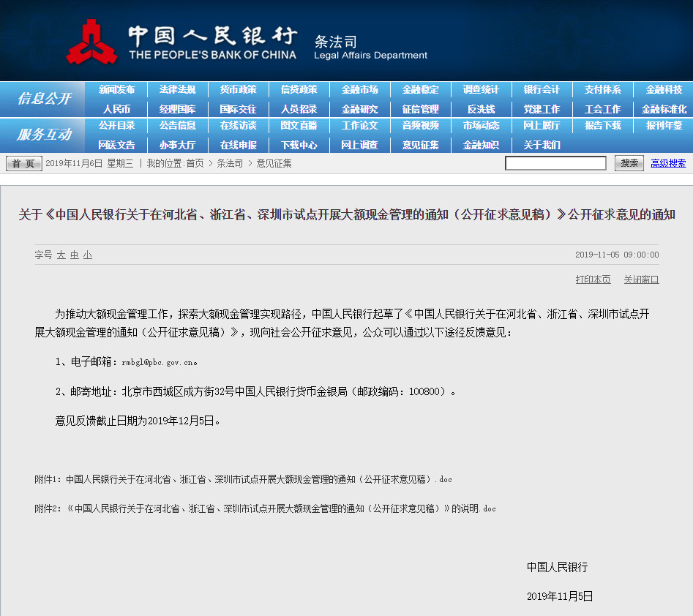Open 法律法规 menu item

pos(177,90)
